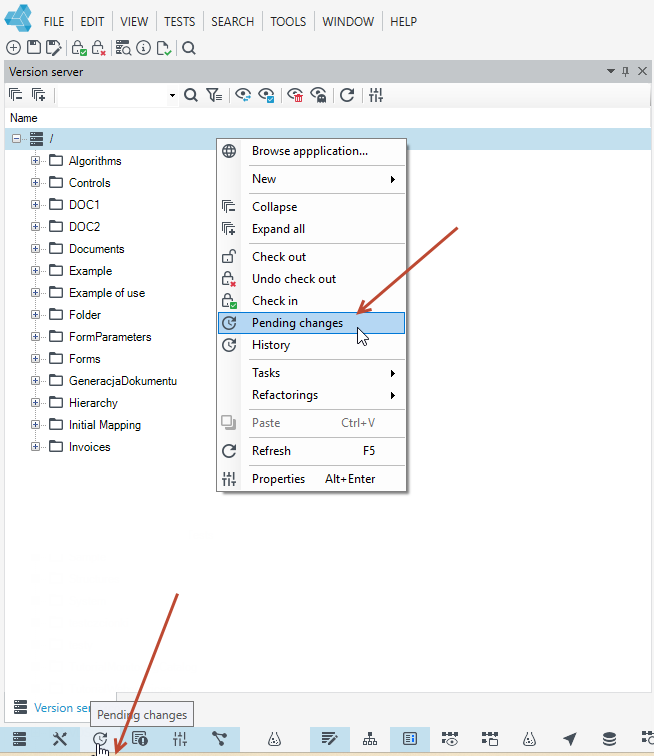This screenshot has width=654, height=756.
Task: Open the search combo box dropdown arrow
Action: (172, 95)
